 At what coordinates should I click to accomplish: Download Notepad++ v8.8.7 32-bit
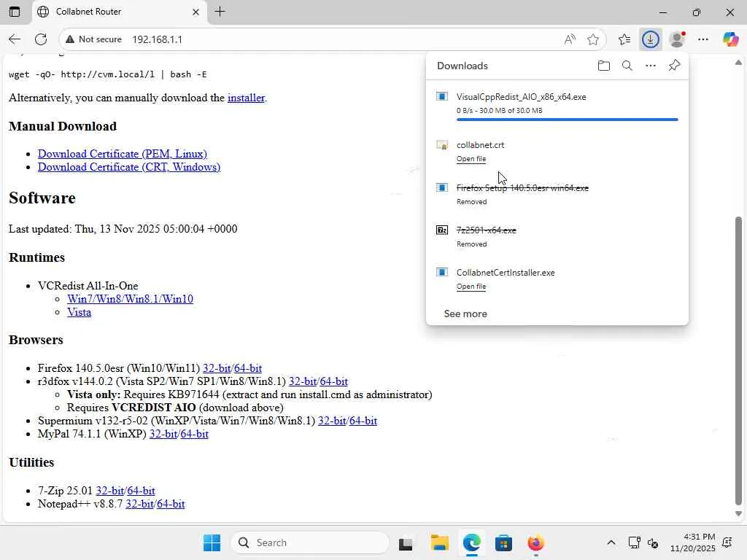(x=139, y=504)
